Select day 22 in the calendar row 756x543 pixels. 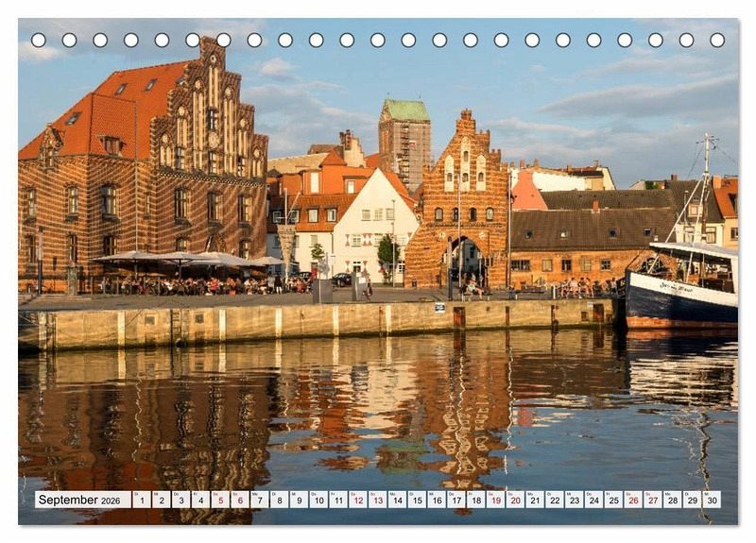point(554,500)
